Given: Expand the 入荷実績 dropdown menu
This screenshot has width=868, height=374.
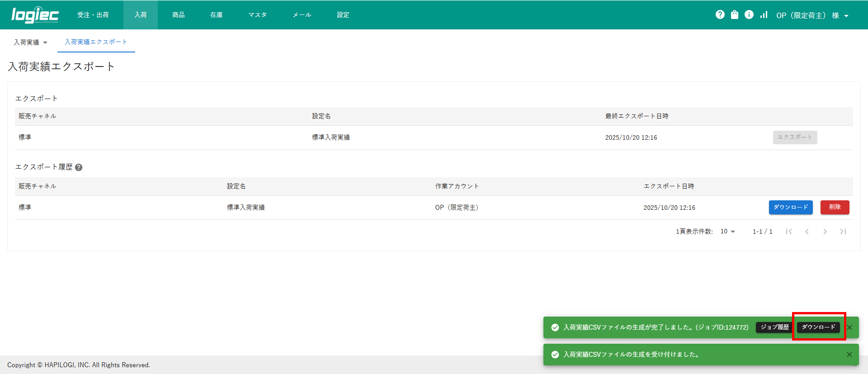Looking at the screenshot, I should click(30, 42).
